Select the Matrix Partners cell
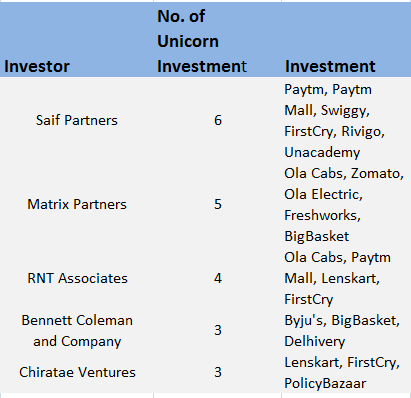The height and width of the screenshot is (398, 411). pyautogui.click(x=77, y=204)
